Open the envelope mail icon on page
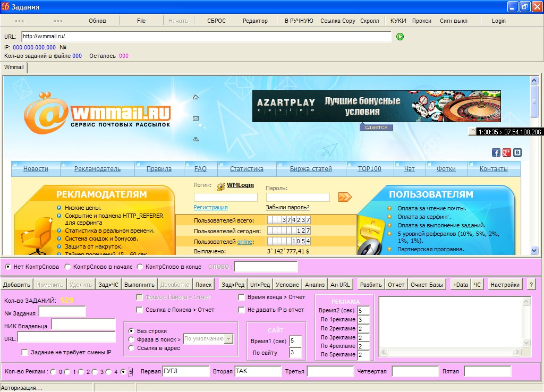 click(195, 118)
